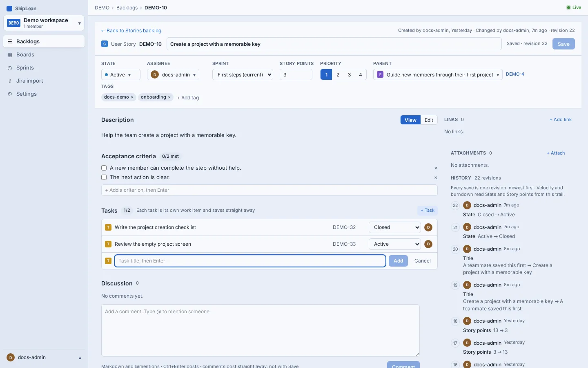Click task icon for DEMO-32 row
Screen dimensions: 588x368
[108, 227]
